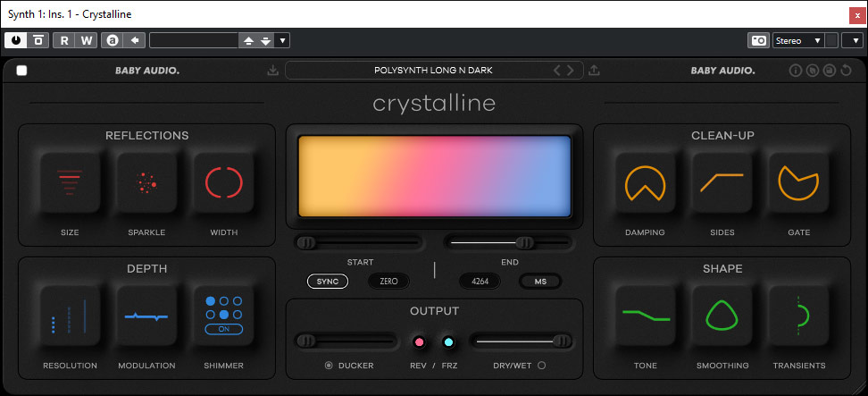
Task: Enable the Ducker radio option
Action: pyautogui.click(x=330, y=366)
